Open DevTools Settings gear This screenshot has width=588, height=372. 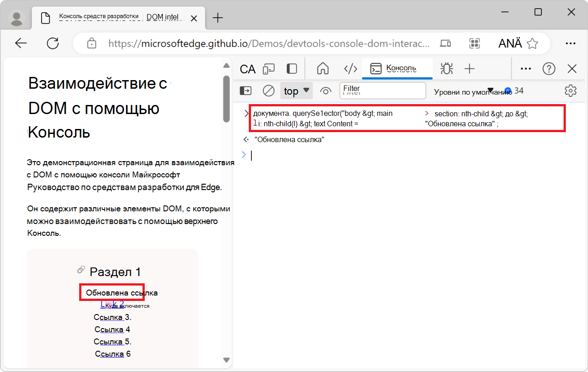570,91
